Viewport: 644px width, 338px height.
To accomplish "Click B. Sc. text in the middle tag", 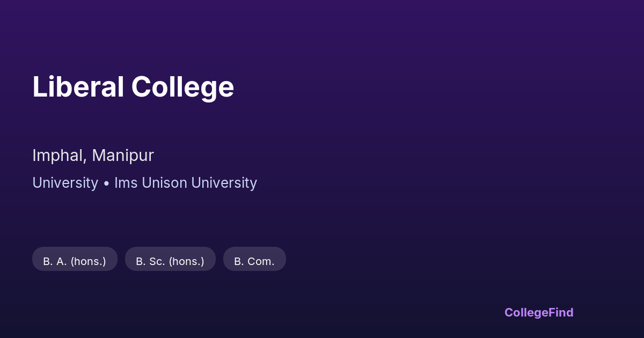I will (x=150, y=261).
